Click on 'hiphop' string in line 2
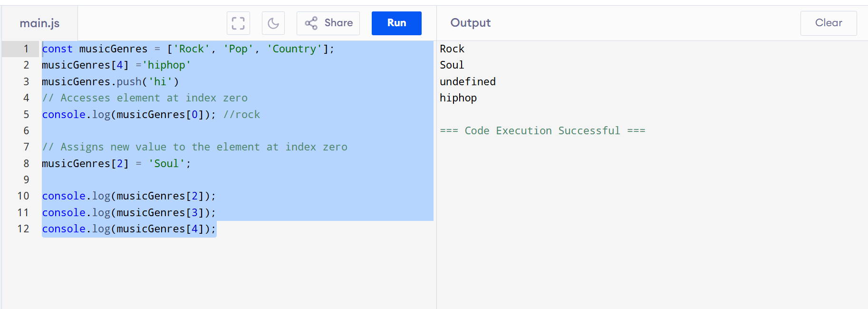 click(166, 65)
